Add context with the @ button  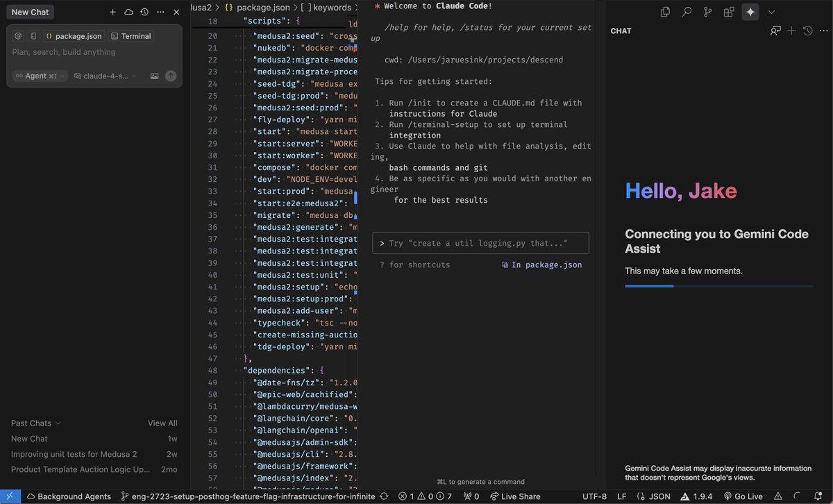(x=18, y=36)
